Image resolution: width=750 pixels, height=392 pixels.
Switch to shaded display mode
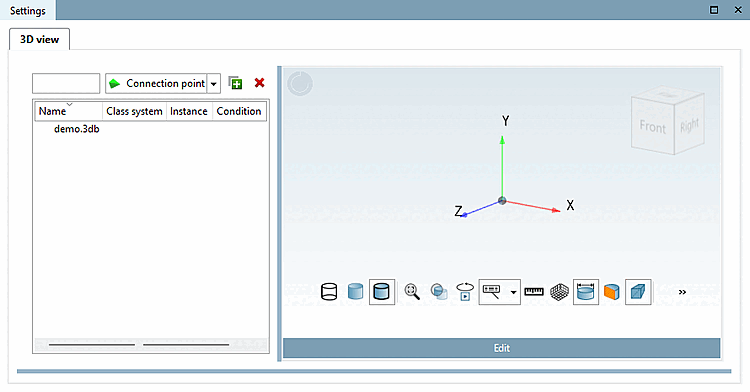point(355,292)
